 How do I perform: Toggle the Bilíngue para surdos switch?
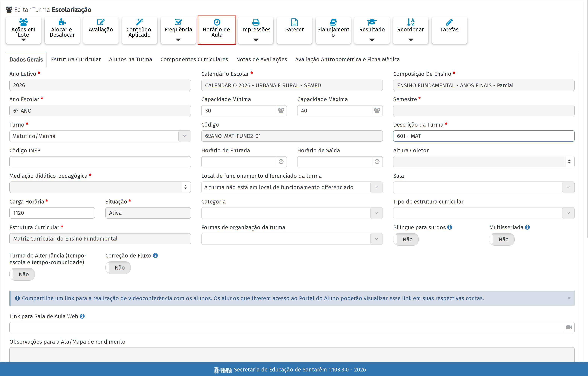406,239
